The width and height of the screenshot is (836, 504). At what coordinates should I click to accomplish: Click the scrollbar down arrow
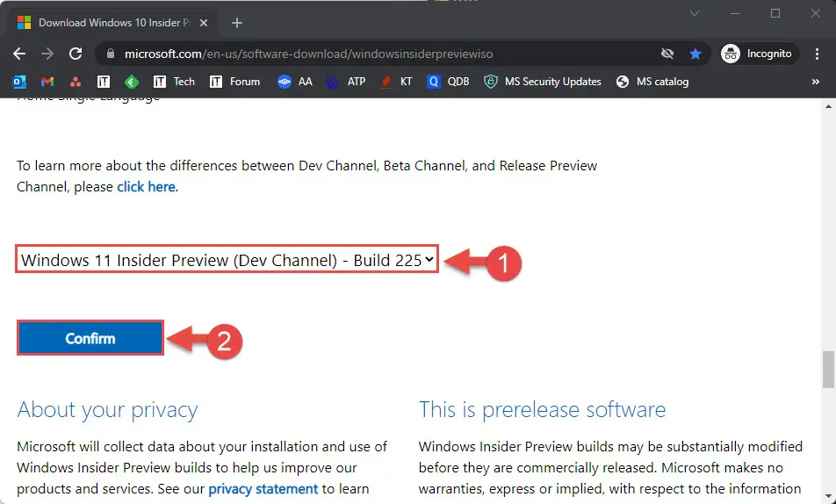click(828, 496)
